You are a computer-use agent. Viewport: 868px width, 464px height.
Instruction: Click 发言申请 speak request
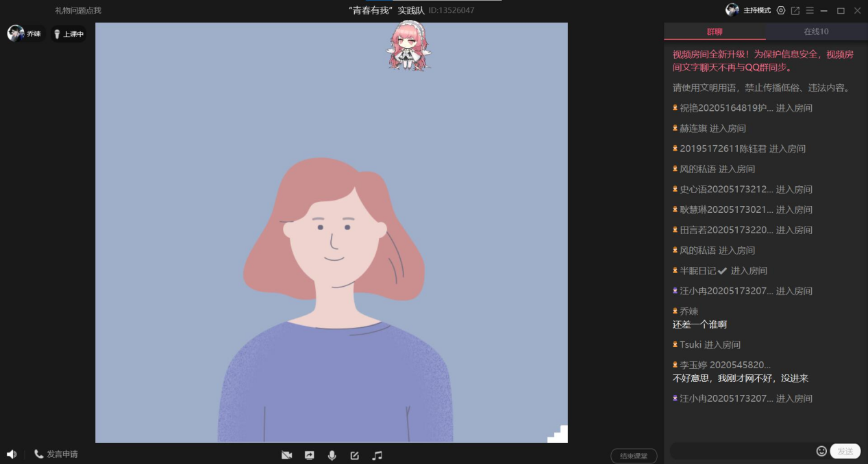point(56,454)
